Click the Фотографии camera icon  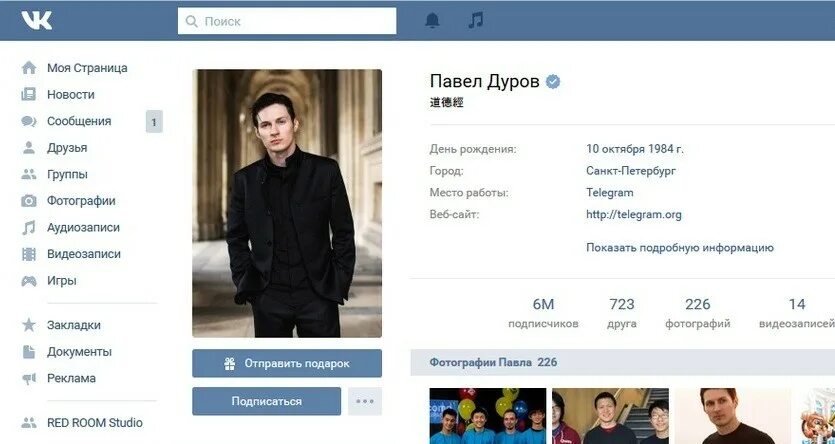(x=29, y=201)
